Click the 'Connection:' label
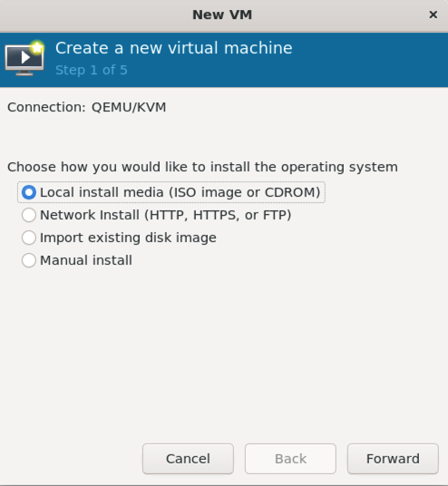The height and width of the screenshot is (486, 448). click(46, 107)
